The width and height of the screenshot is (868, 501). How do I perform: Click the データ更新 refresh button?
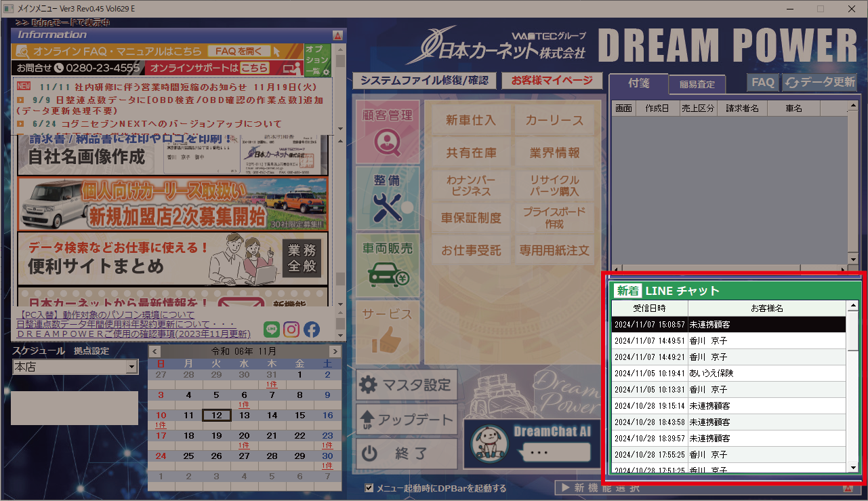click(821, 82)
